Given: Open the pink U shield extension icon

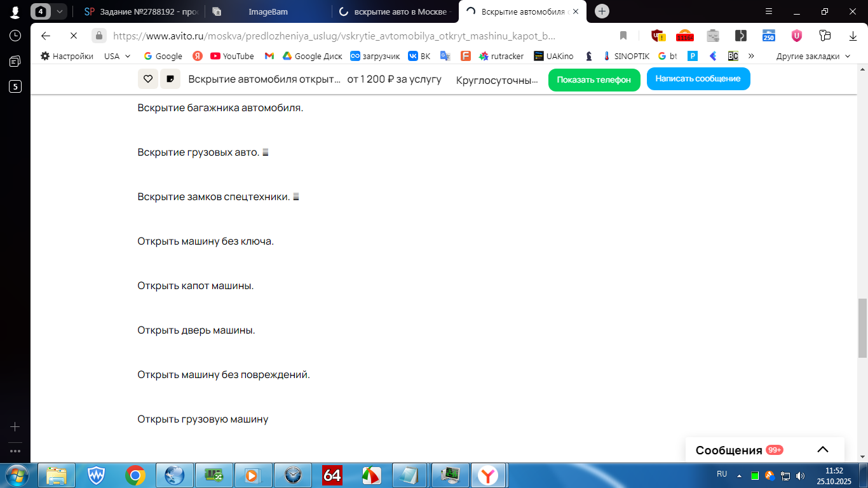Looking at the screenshot, I should point(797,36).
